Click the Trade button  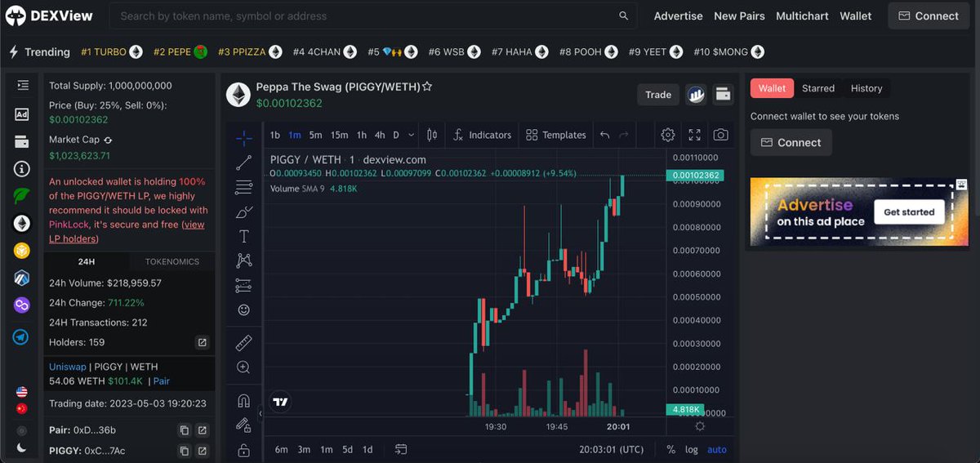click(658, 95)
